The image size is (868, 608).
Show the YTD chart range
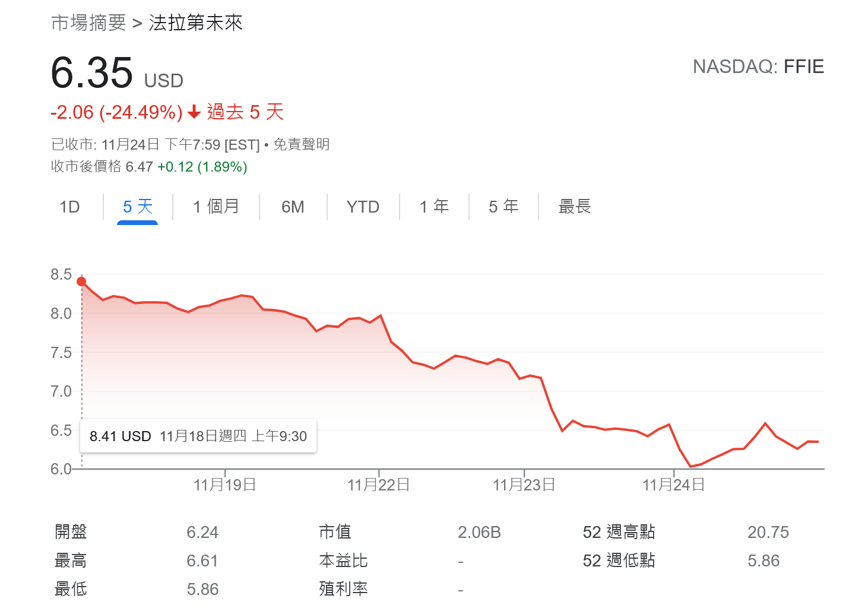[363, 207]
